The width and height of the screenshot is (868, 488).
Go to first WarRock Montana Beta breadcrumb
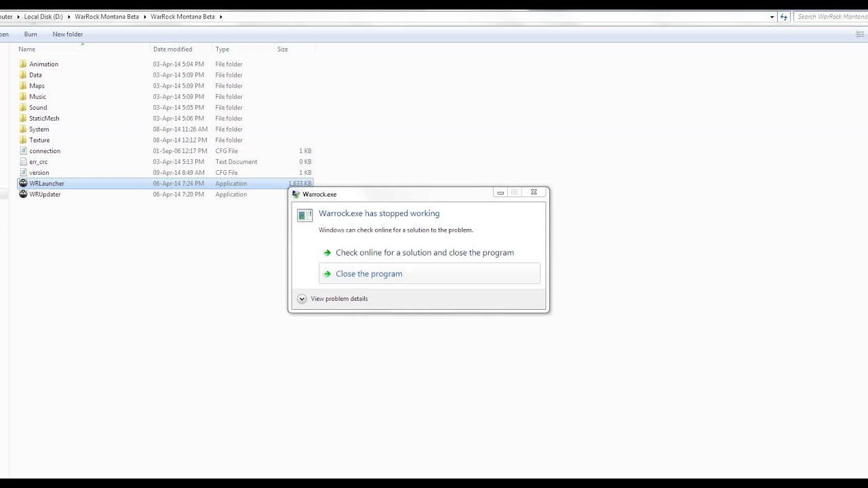(106, 17)
